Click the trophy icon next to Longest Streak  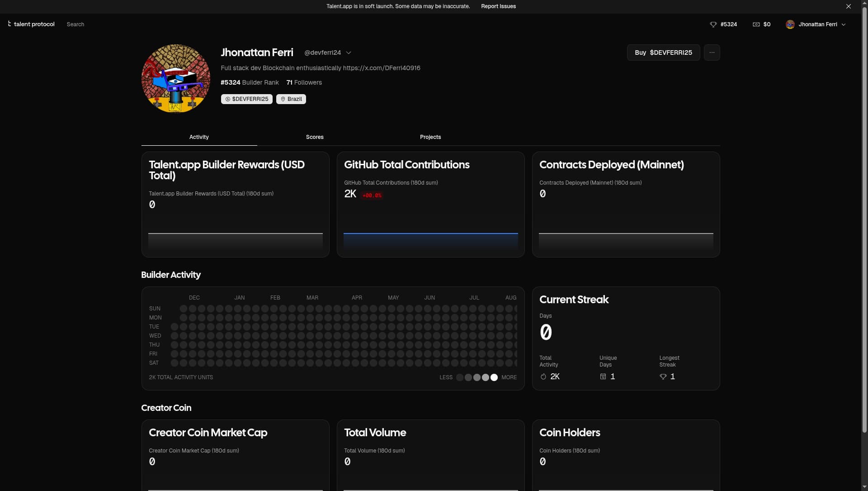click(x=663, y=377)
